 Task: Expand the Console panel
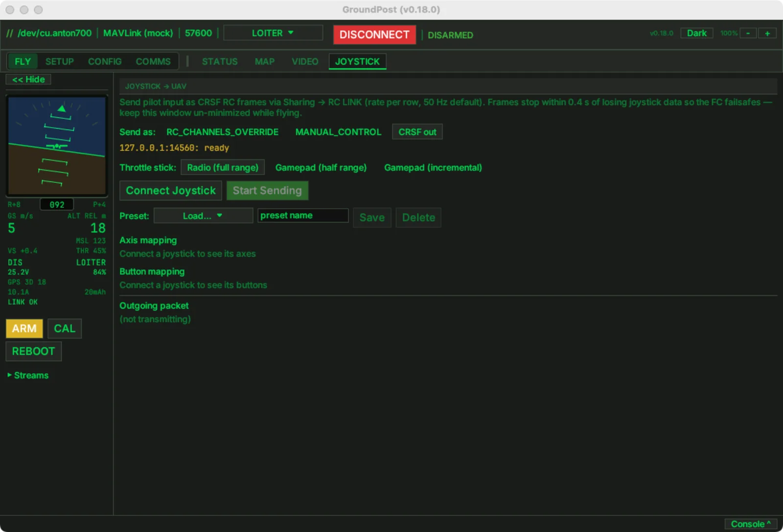point(751,524)
